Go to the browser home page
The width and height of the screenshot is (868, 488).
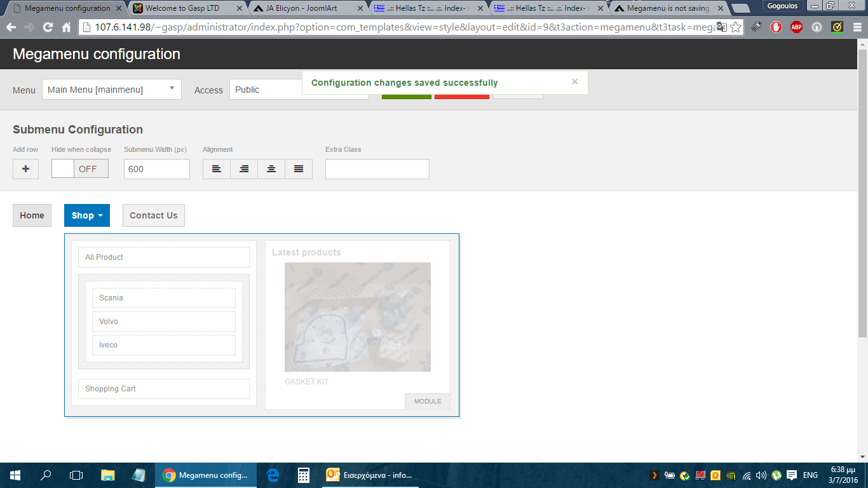point(66,27)
